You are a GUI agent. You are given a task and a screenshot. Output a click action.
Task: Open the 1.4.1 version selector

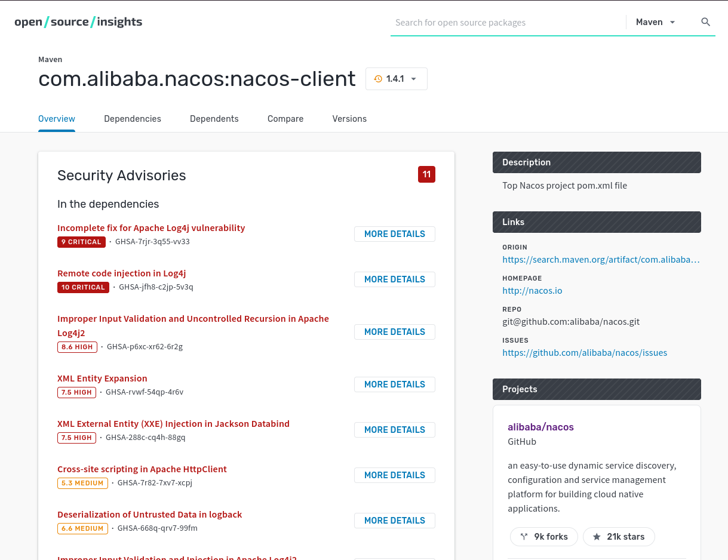point(396,79)
